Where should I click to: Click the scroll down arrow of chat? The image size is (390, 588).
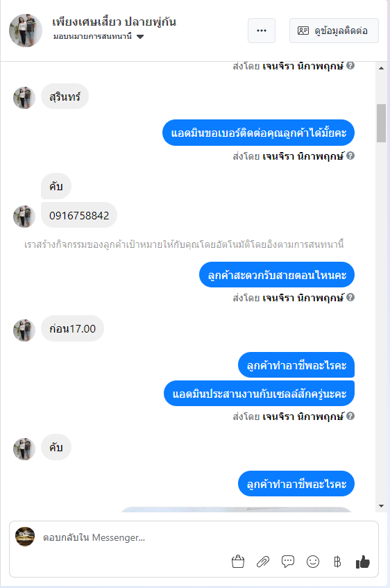pos(381,506)
